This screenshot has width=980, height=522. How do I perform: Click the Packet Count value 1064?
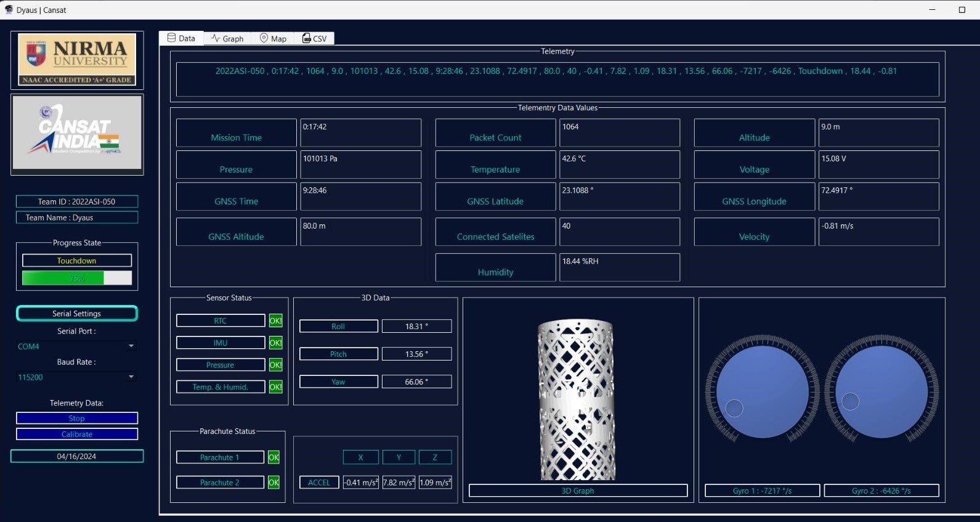point(620,133)
